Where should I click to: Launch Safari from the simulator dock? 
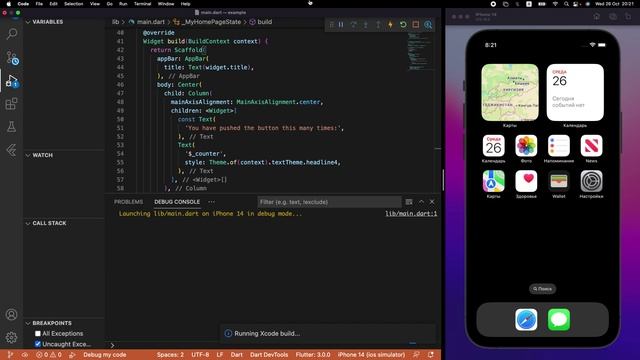[526, 320]
